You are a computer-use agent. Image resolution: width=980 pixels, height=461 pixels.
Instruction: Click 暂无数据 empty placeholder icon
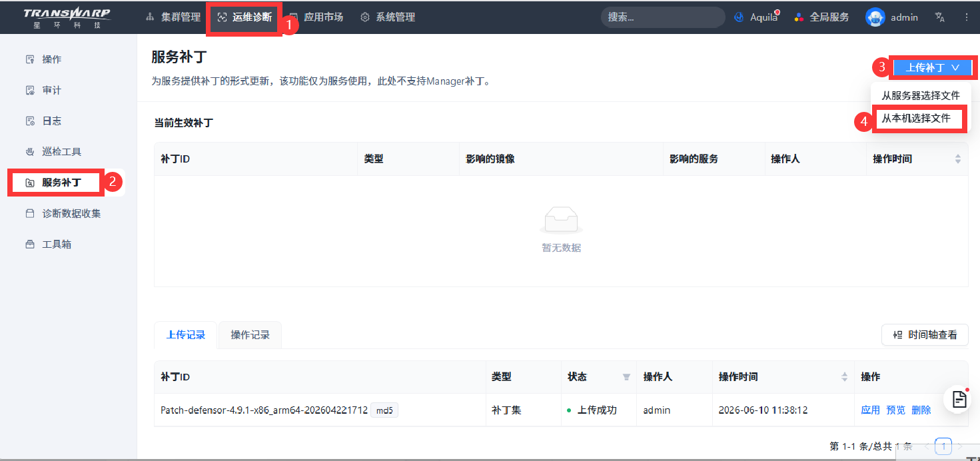(x=561, y=220)
